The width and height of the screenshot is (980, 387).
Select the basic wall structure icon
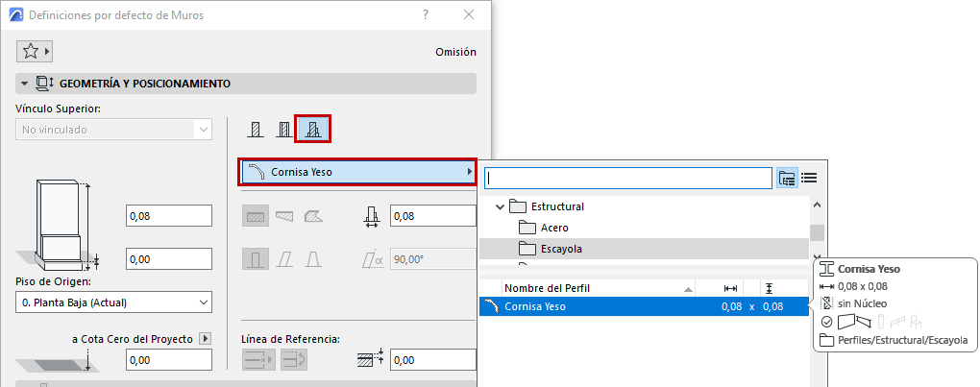click(x=256, y=129)
